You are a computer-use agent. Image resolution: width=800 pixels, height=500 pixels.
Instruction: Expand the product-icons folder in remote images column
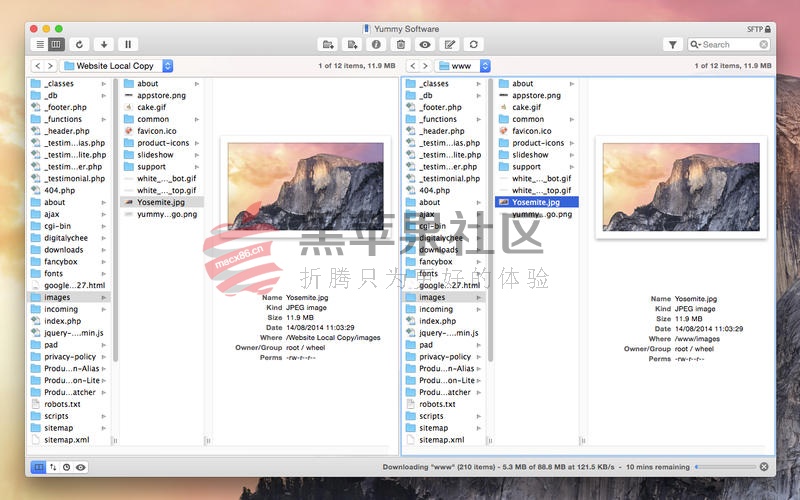point(571,143)
